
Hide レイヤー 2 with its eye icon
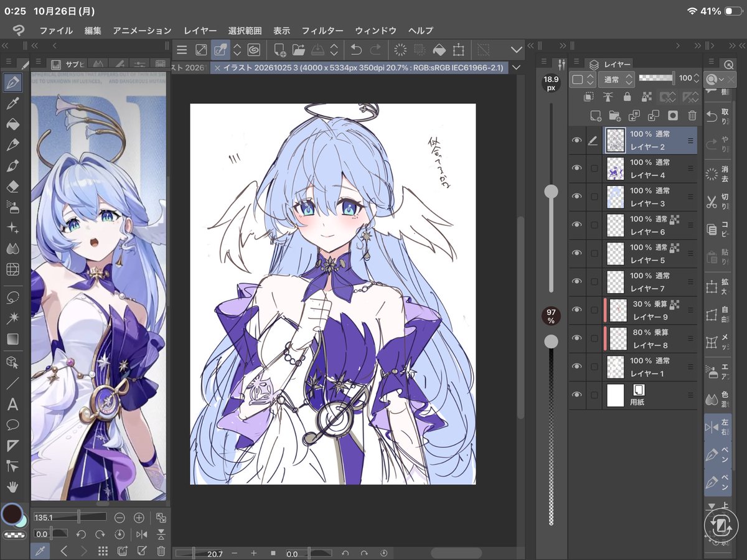tap(576, 141)
